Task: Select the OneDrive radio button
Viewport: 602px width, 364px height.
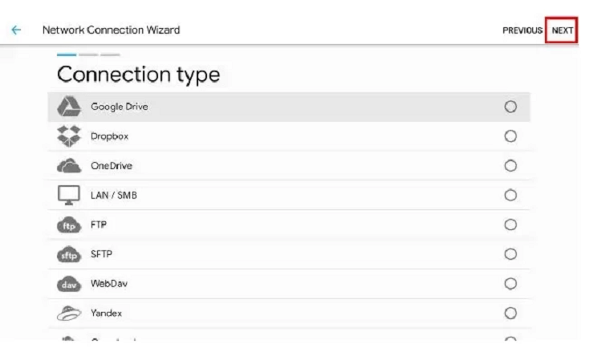Action: tap(510, 166)
